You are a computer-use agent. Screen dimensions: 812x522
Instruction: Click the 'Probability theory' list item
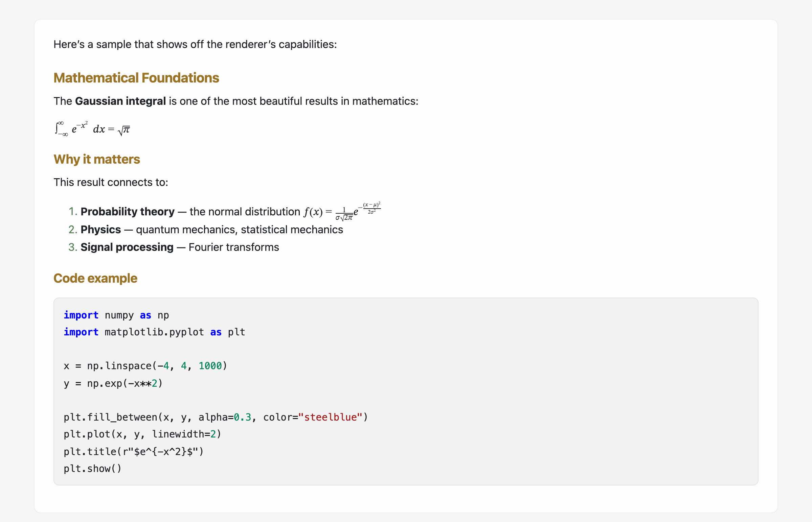[x=225, y=212]
